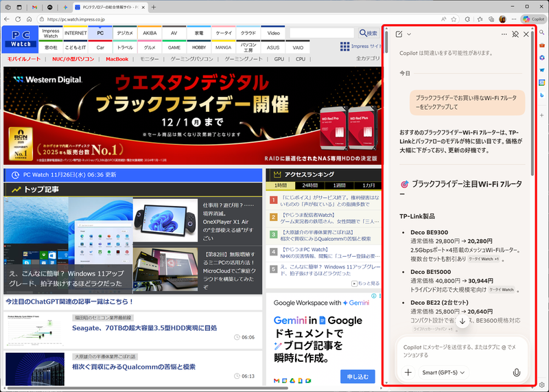Select the デジカメ site tab

pyautogui.click(x=125, y=33)
